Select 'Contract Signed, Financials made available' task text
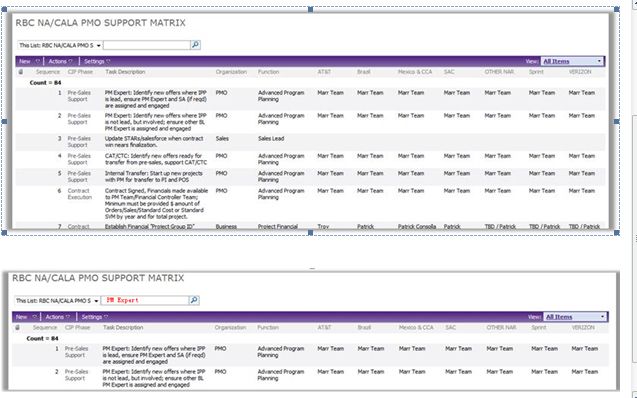Screen dimensions: 637x398 pyautogui.click(x=156, y=203)
